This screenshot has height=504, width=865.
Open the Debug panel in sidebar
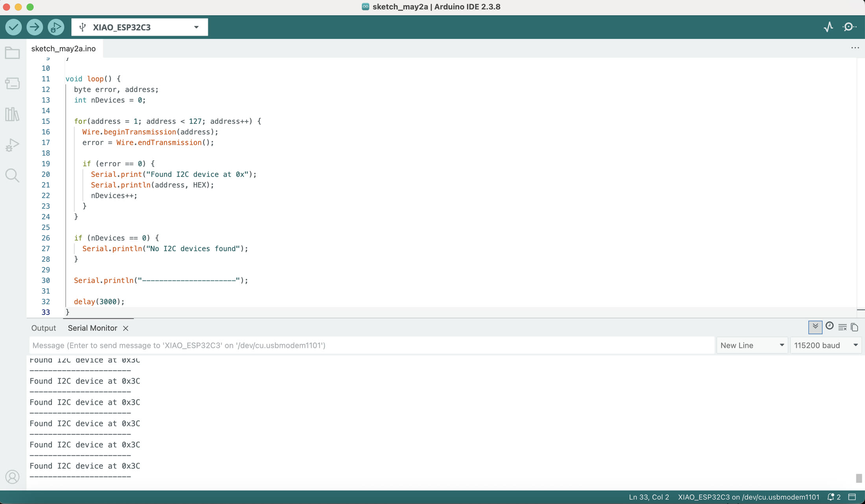pyautogui.click(x=13, y=145)
